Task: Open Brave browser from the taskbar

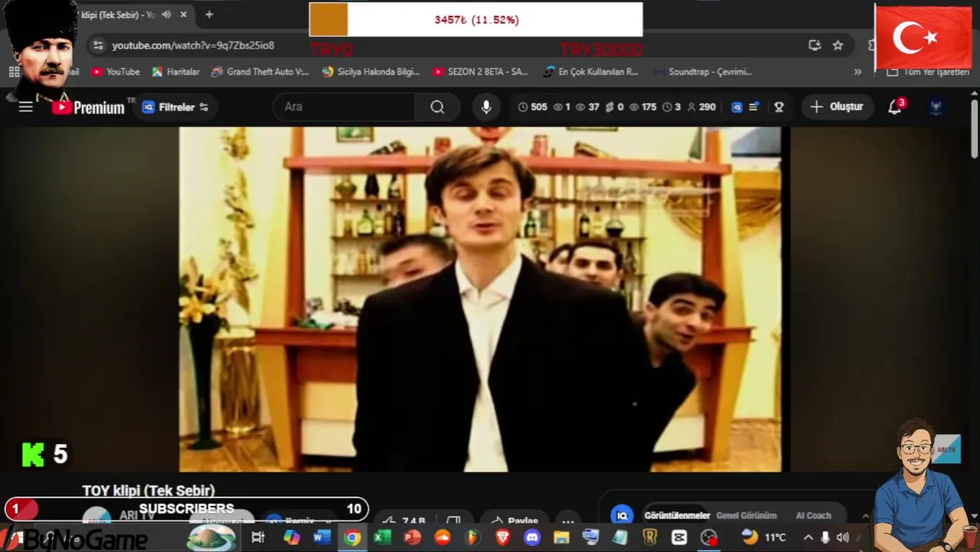Action: coord(502,537)
